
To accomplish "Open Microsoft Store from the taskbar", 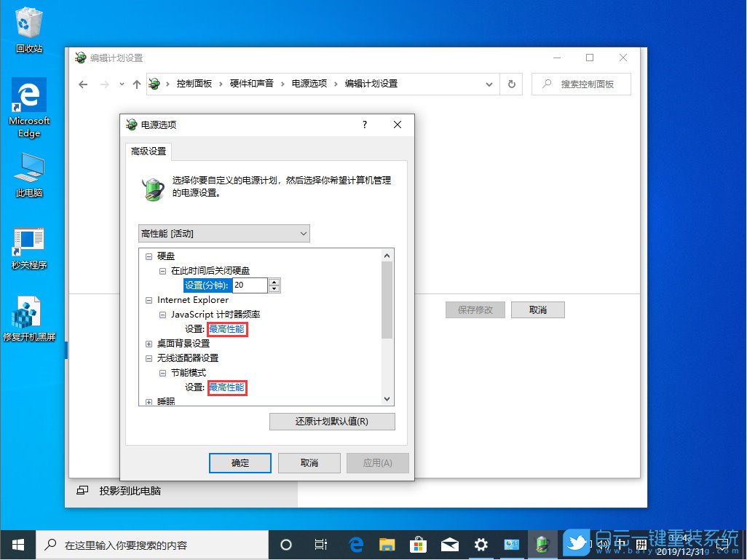I will pos(419,544).
